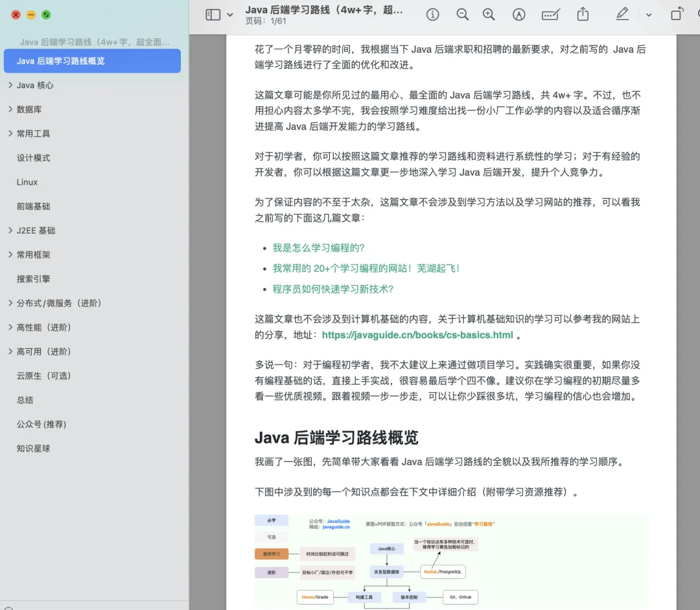This screenshot has width=700, height=610.
Task: Show document info using the info icon
Action: click(x=432, y=14)
